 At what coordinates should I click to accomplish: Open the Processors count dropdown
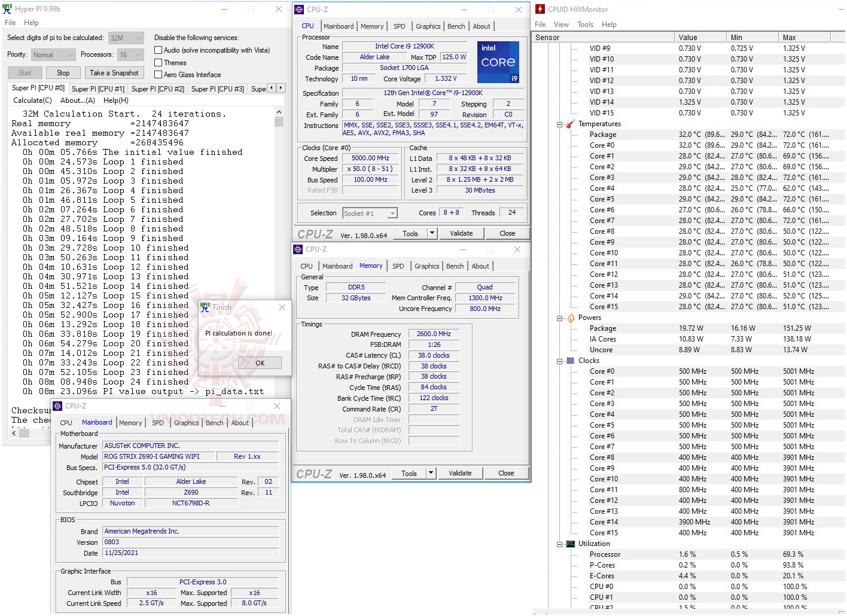point(130,55)
